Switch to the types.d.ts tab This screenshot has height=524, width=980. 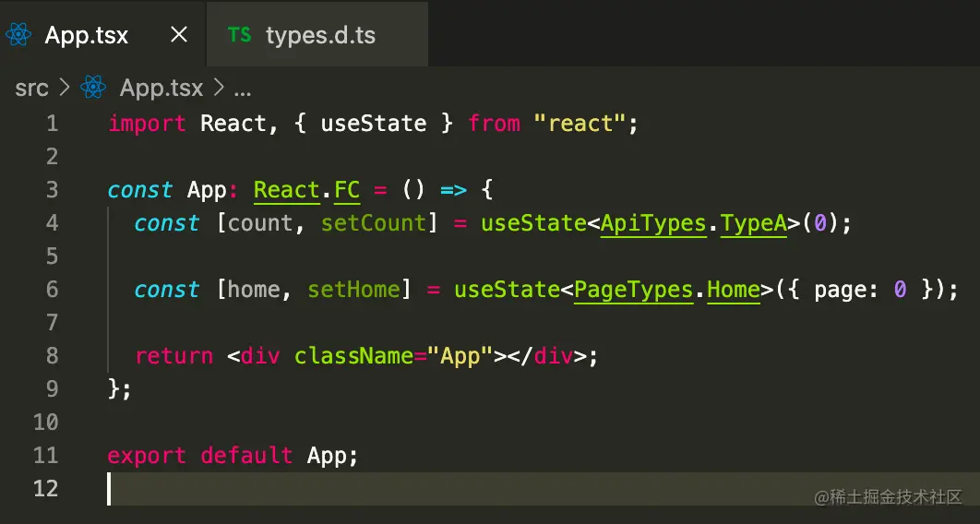pyautogui.click(x=319, y=36)
